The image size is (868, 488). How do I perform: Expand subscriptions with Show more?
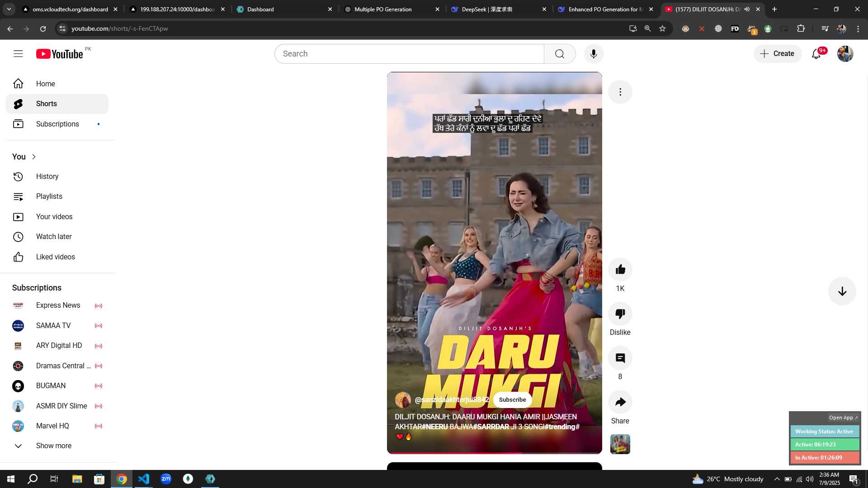pos(57,446)
